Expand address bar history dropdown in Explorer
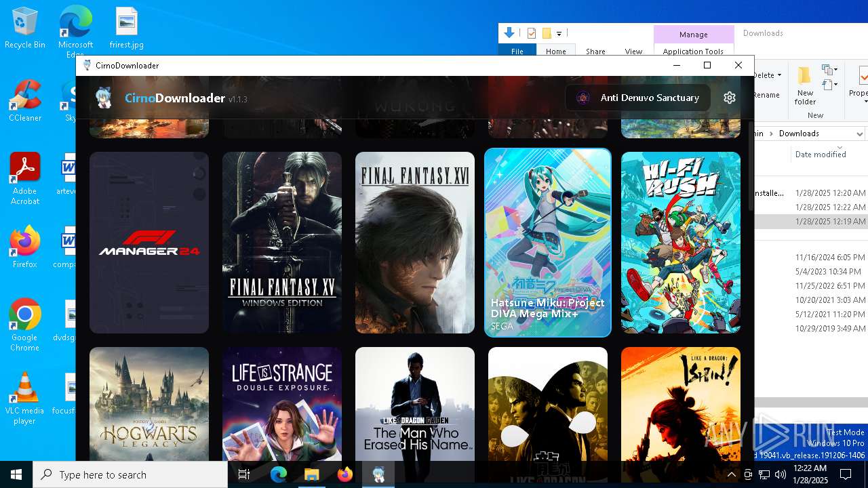Viewport: 868px width, 488px height. click(x=859, y=134)
